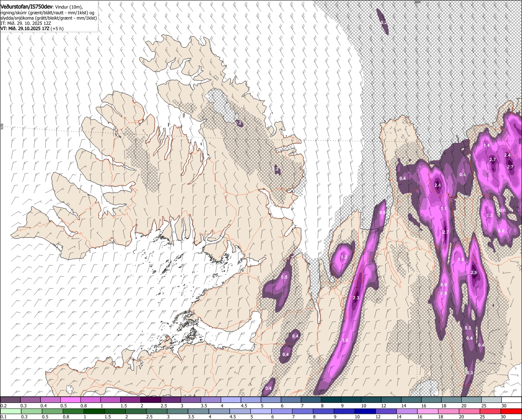Click the 0.5 precipitation value on the map
The width and height of the screenshot is (522, 420).
click(284, 277)
